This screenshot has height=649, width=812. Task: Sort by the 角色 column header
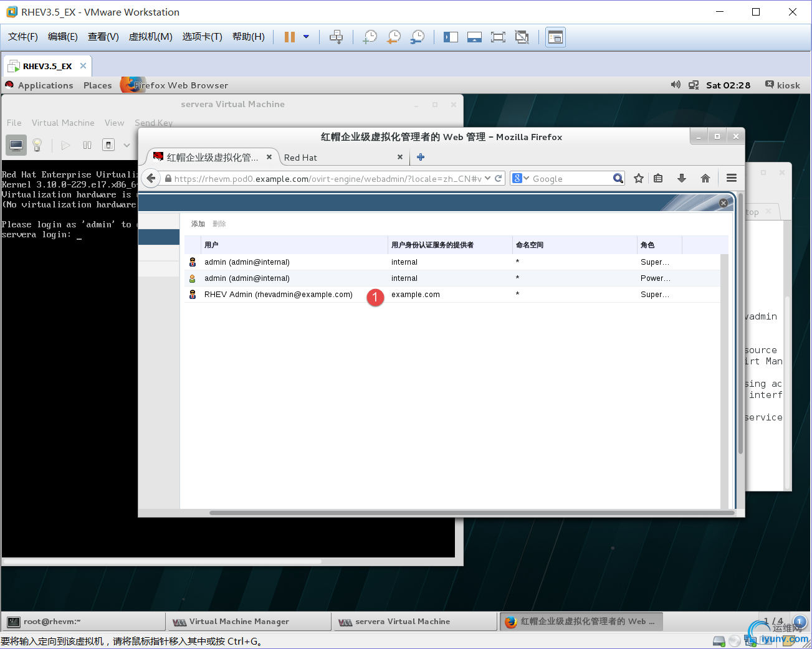click(x=659, y=245)
